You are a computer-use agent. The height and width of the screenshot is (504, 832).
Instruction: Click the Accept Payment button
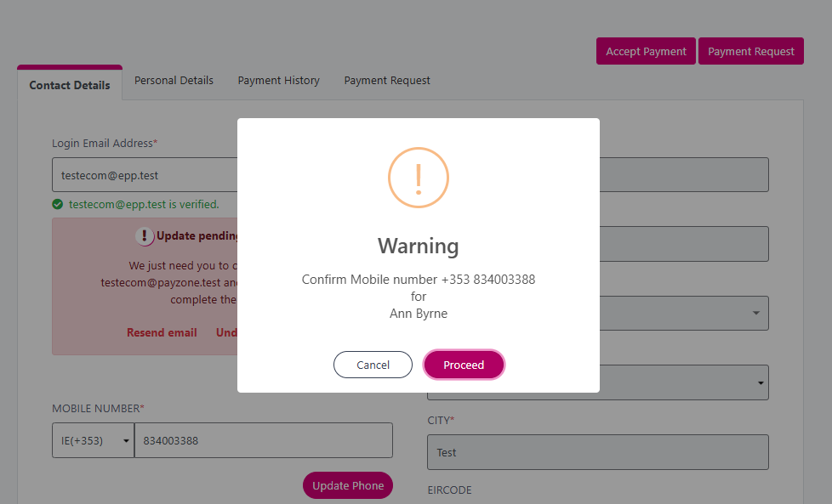pos(646,51)
